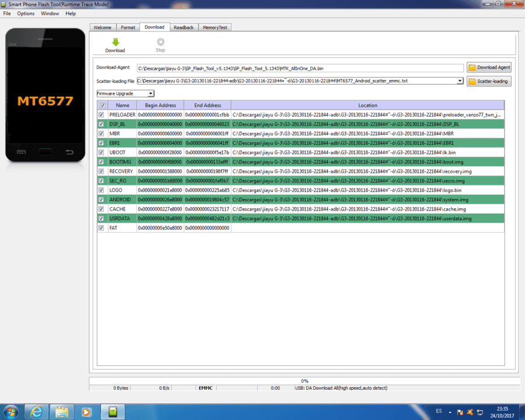Viewport: 525px width, 420px height.
Task: Toggle the select-all header checkbox
Action: pos(103,105)
